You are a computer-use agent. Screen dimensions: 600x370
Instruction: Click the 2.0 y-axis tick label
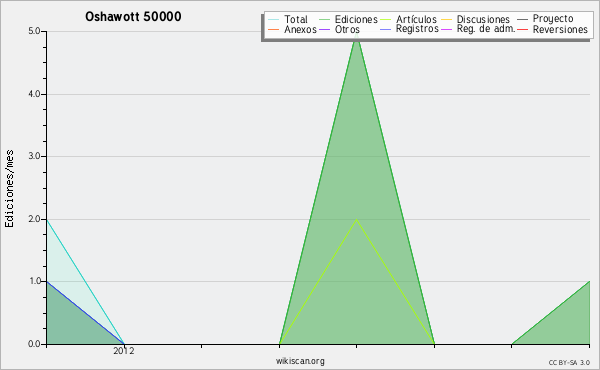[34, 219]
